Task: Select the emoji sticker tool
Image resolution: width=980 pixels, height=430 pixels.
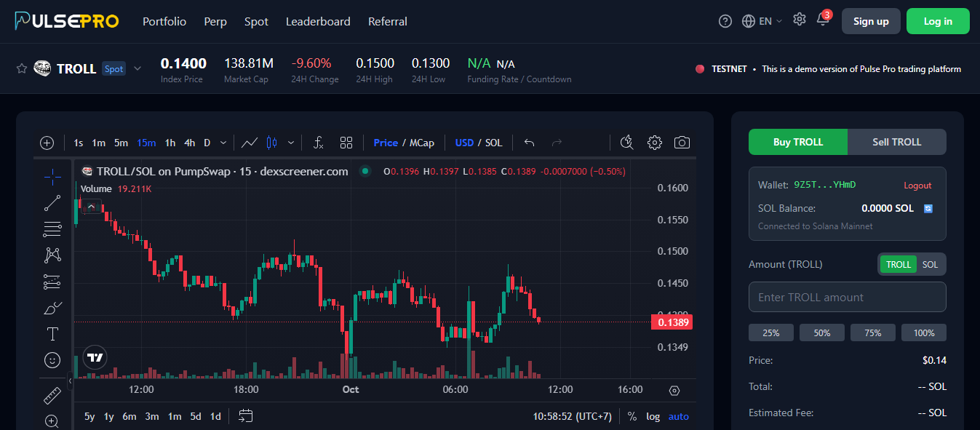Action: 52,360
